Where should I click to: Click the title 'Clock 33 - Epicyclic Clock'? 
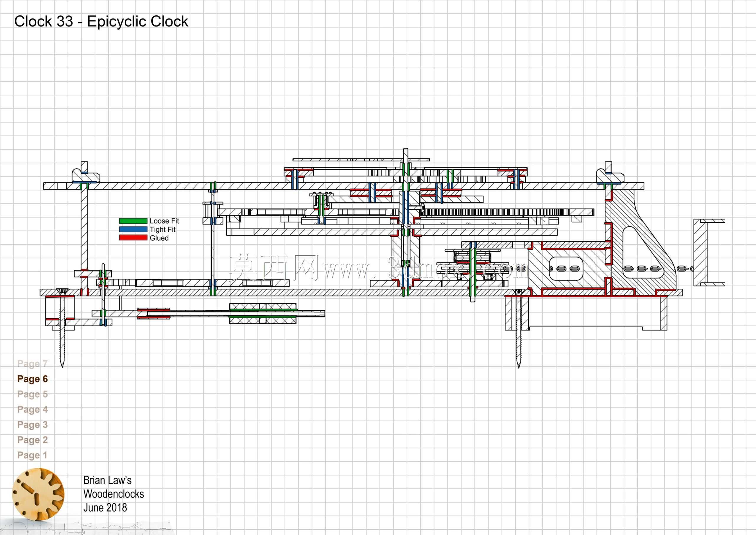click(101, 21)
